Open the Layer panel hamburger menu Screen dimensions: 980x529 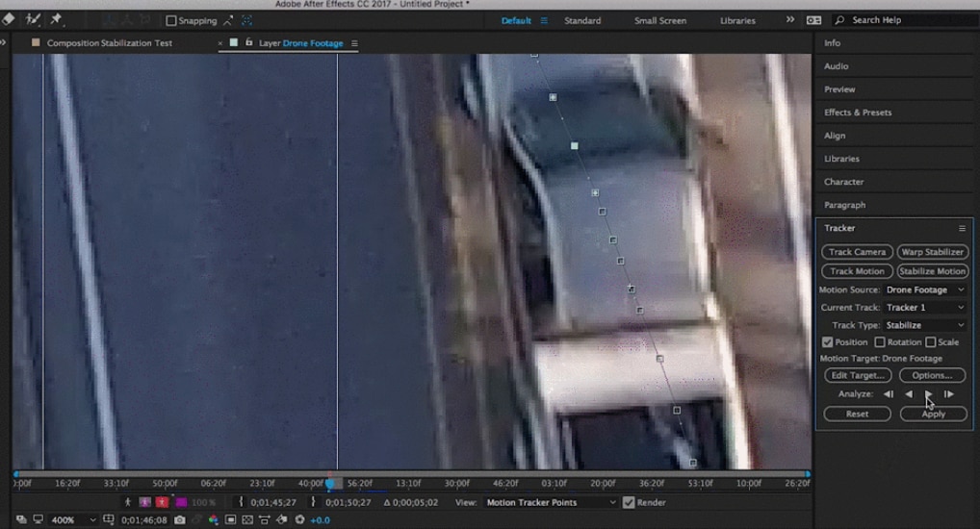[x=354, y=43]
